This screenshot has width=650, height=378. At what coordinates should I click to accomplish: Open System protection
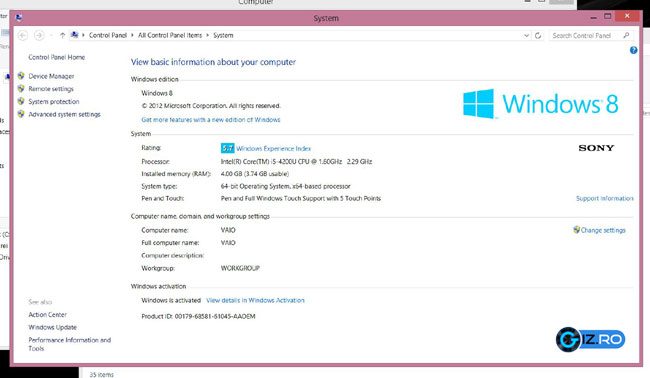pos(54,102)
